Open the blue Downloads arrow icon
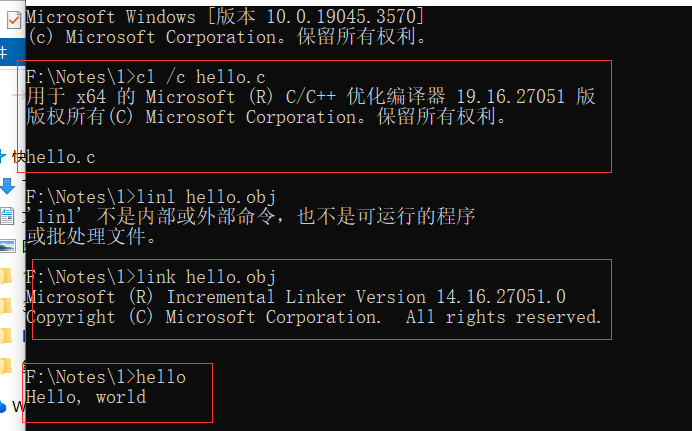 pos(7,186)
